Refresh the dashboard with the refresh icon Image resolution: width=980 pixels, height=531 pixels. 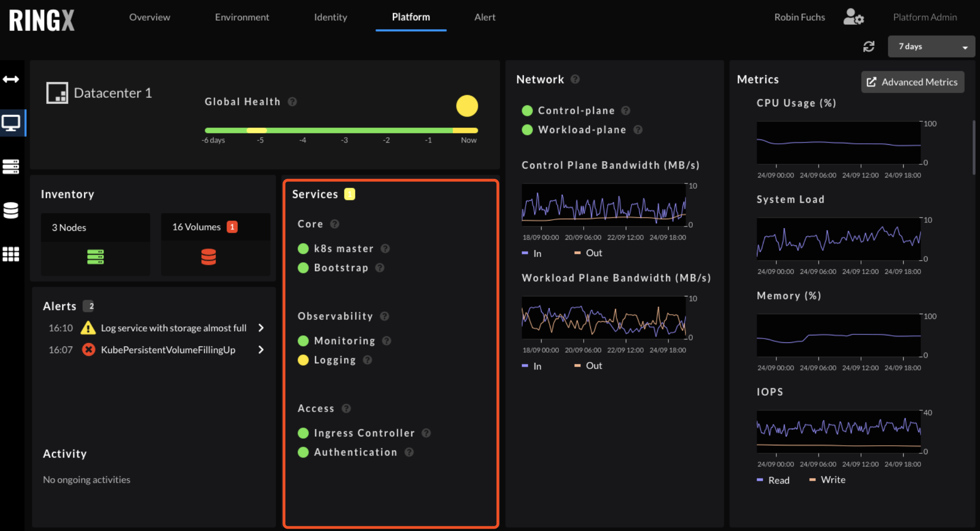coord(869,46)
